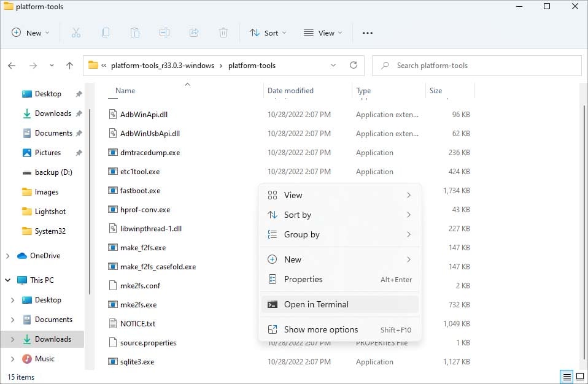Open Group by submenu in context menu
Viewport: 588px width, 384px height.
point(340,234)
